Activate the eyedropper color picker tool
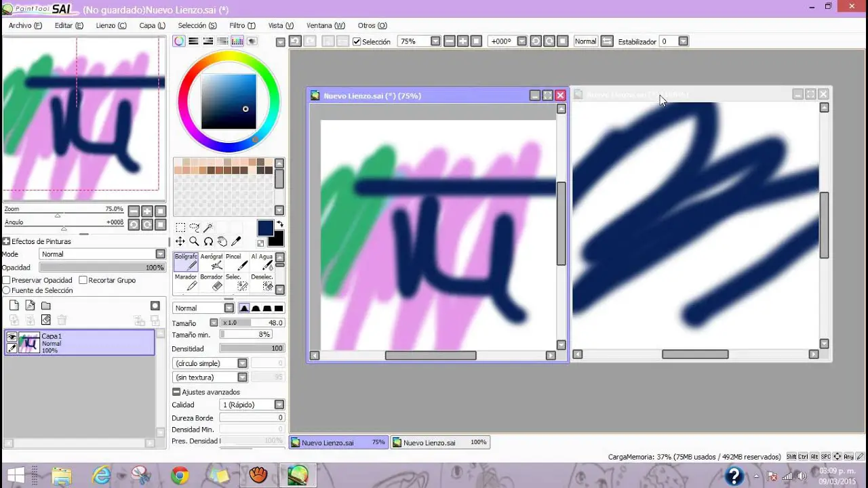This screenshot has width=868, height=488. pyautogui.click(x=236, y=241)
